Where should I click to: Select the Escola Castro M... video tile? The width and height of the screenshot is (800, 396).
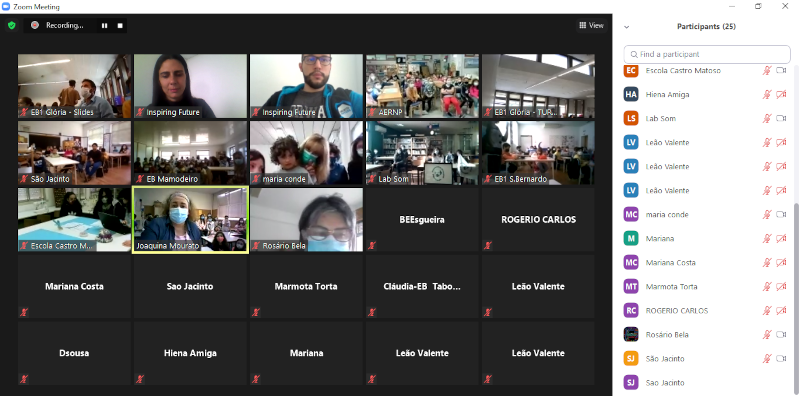click(x=74, y=220)
